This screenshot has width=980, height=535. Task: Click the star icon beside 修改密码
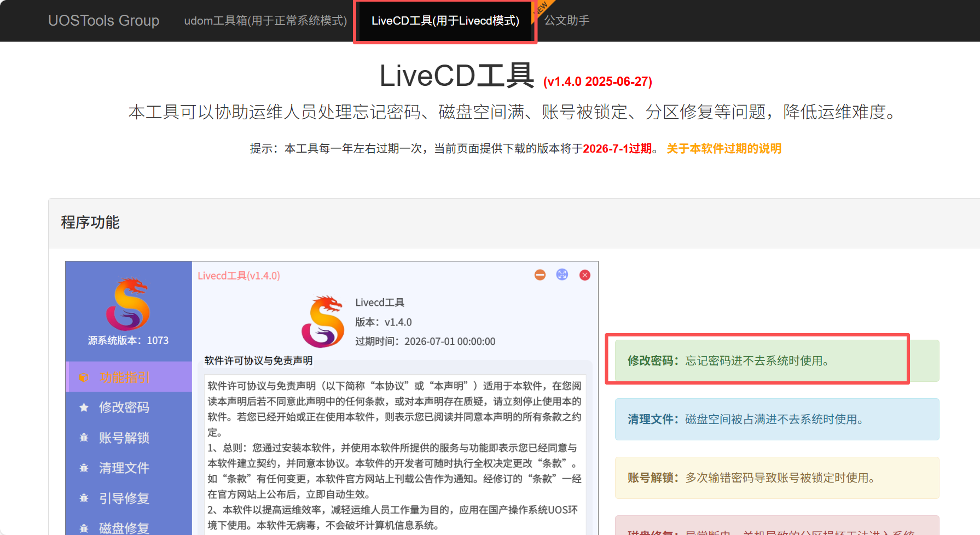coord(84,408)
